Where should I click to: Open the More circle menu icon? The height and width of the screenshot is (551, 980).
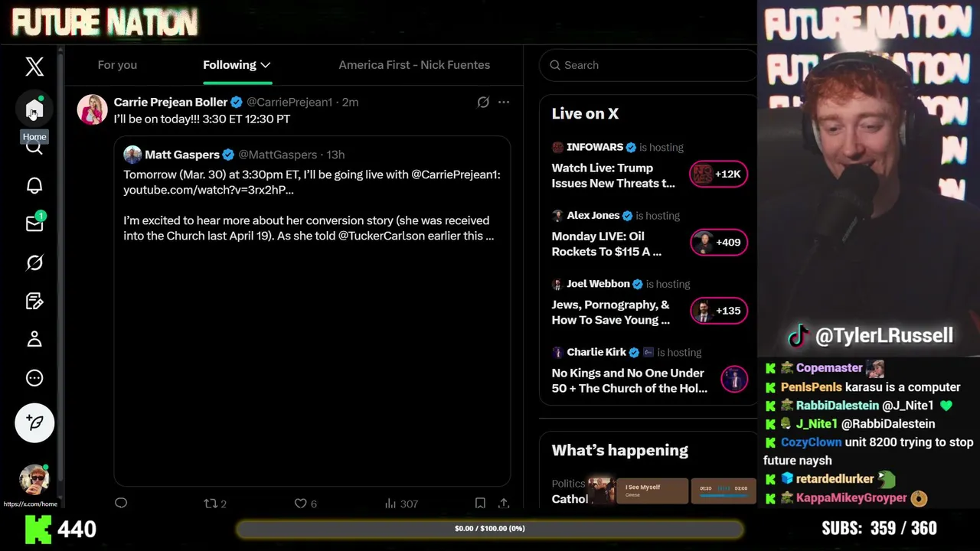point(34,377)
